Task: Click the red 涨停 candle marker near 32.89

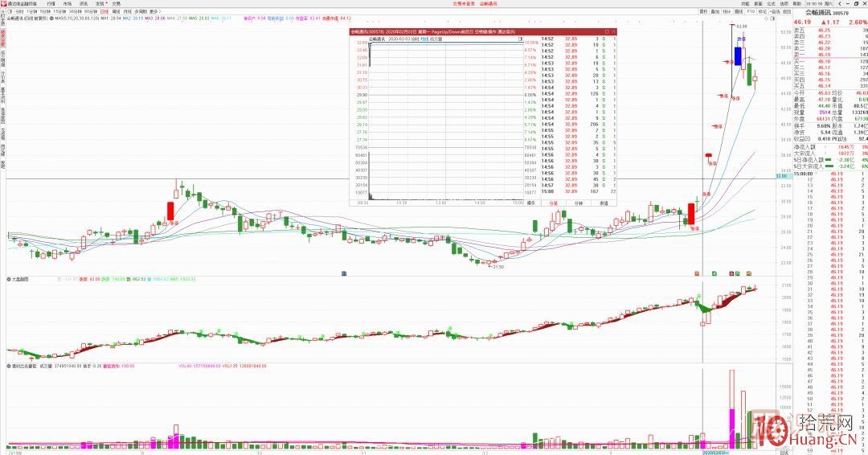Action: point(709,155)
